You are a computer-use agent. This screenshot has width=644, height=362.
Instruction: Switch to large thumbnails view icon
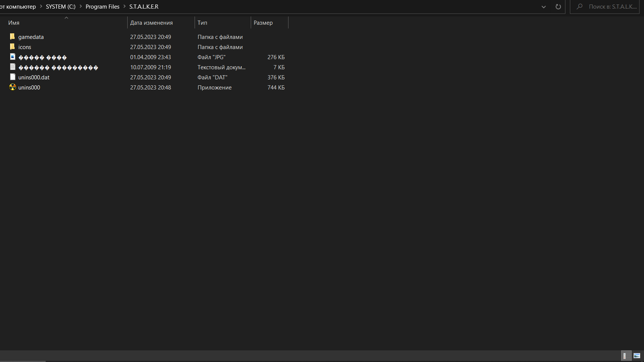coord(637,356)
